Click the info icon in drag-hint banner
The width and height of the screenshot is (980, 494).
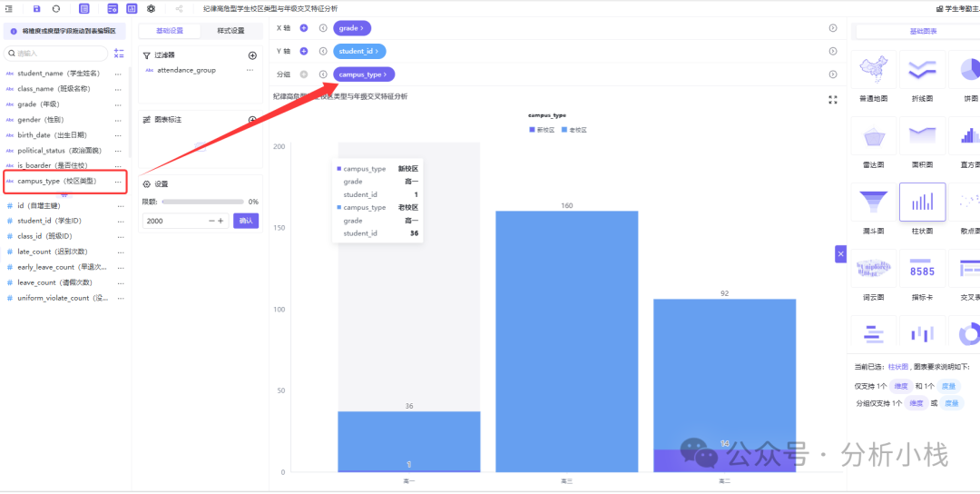pos(14,31)
